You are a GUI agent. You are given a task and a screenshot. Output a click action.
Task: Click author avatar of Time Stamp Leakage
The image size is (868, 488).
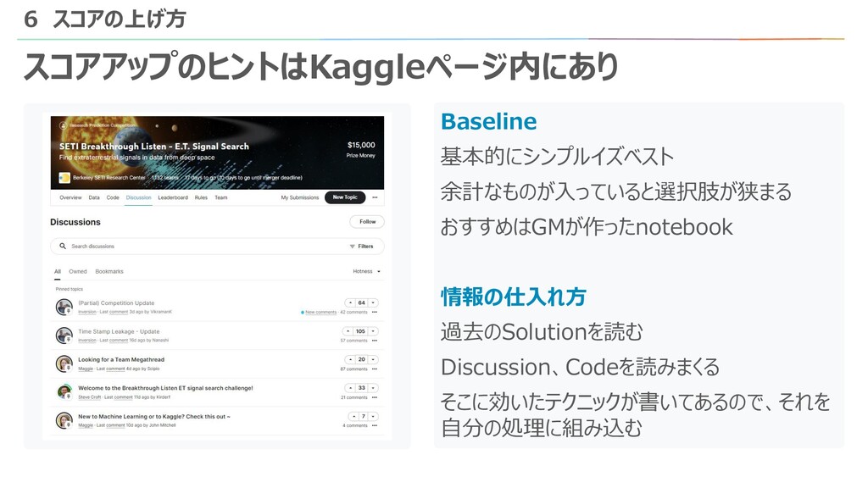[64, 335]
